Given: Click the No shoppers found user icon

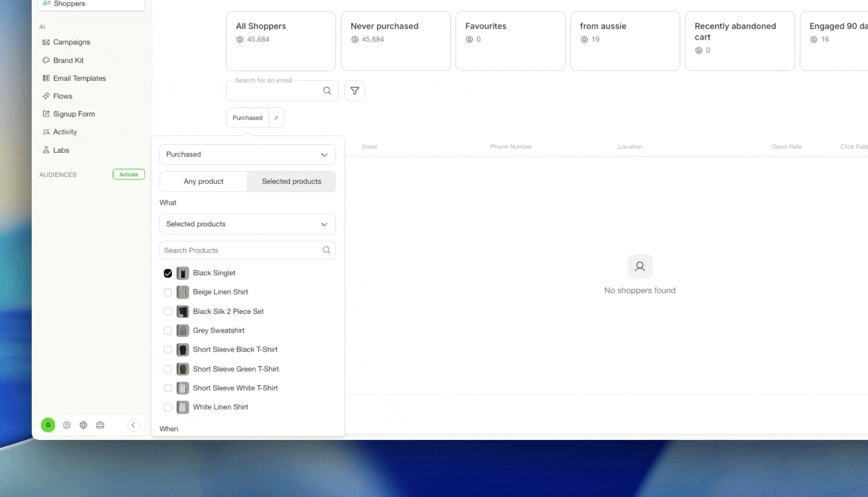Looking at the screenshot, I should (x=640, y=266).
